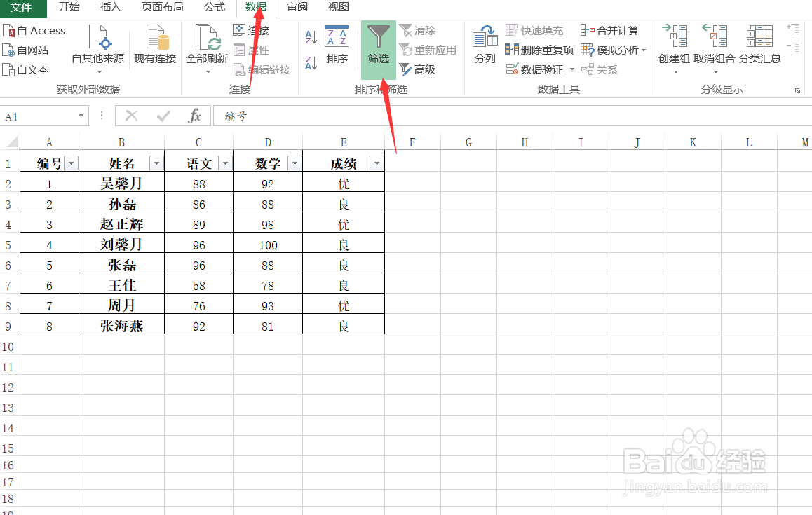
Task: Open the 审阅 (Review) tab
Action: 297,8
